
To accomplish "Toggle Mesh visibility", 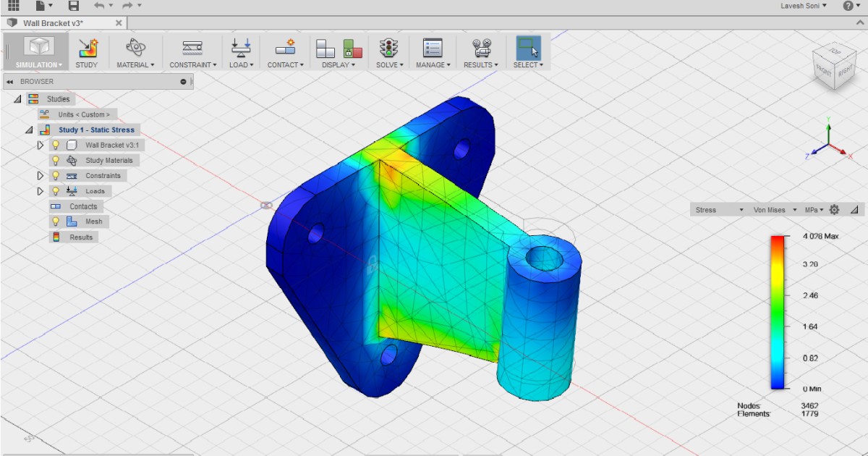I will point(56,221).
